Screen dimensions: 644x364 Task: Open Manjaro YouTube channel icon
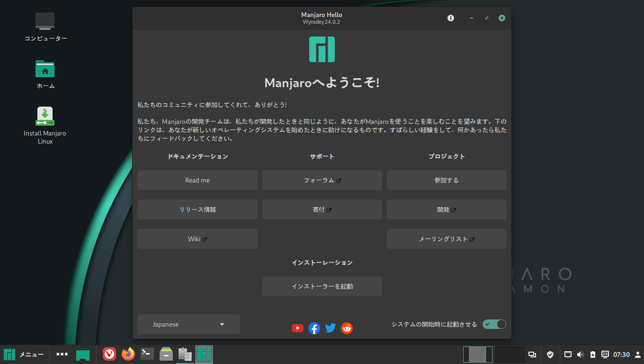click(x=297, y=328)
